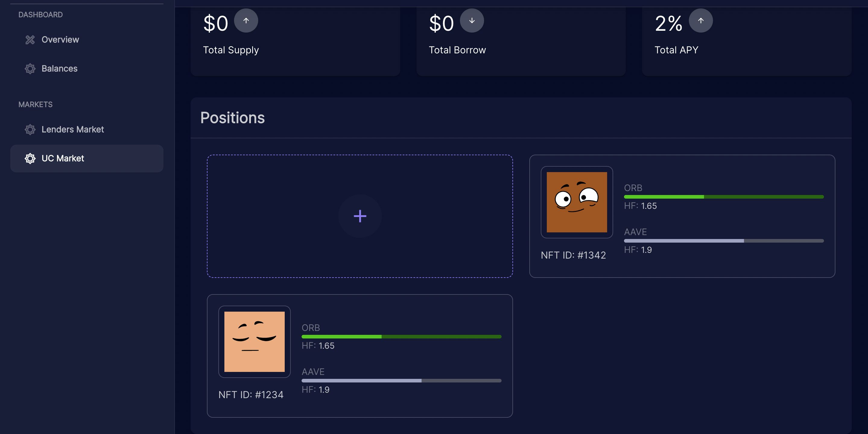Viewport: 868px width, 434px height.
Task: Expand the Positions section header
Action: (232, 117)
